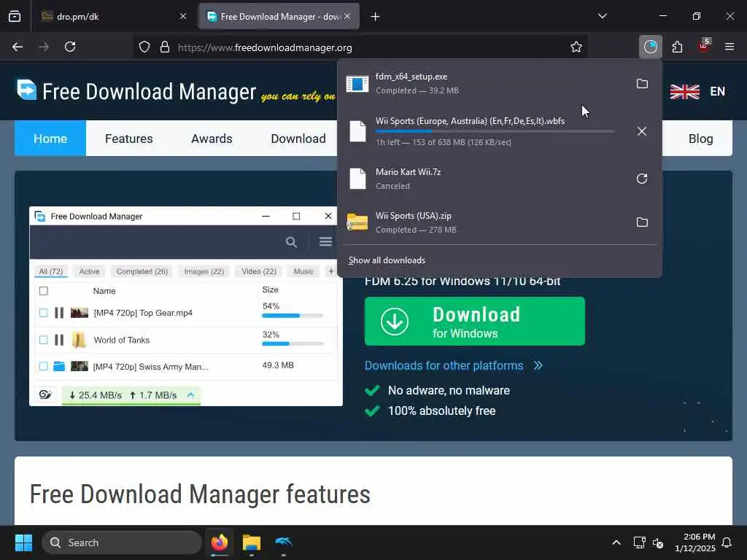Reload the current page
This screenshot has height=560, width=747.
[70, 47]
